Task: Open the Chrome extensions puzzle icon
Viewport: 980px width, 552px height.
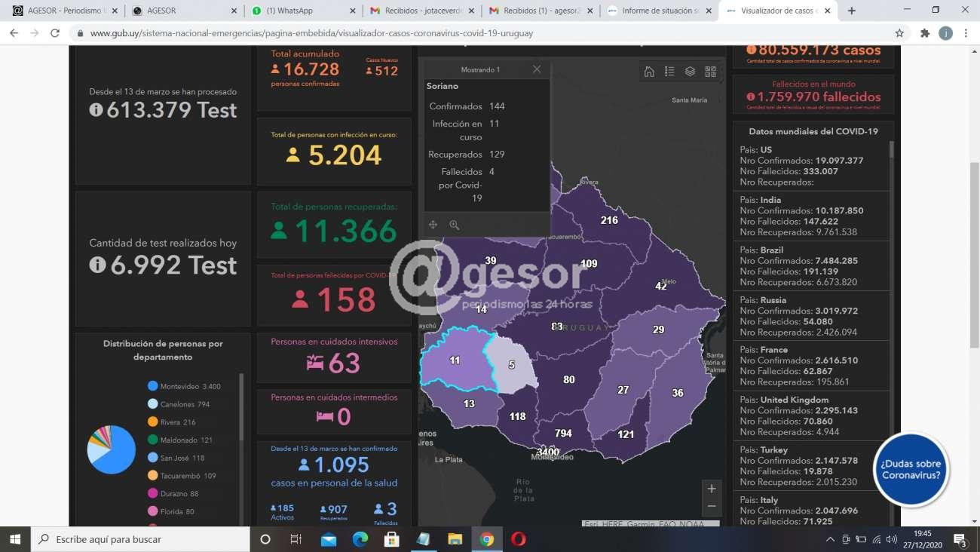Action: point(925,33)
